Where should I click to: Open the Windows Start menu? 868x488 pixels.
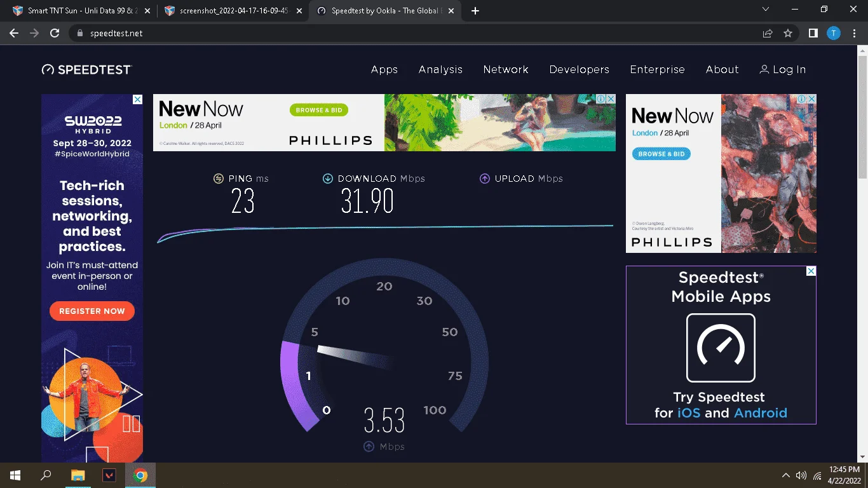pyautogui.click(x=15, y=475)
